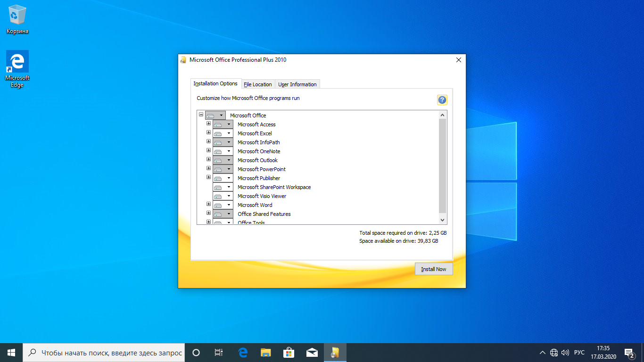
Task: Close the Office Professional Plus 2010 setup window
Action: tap(459, 60)
